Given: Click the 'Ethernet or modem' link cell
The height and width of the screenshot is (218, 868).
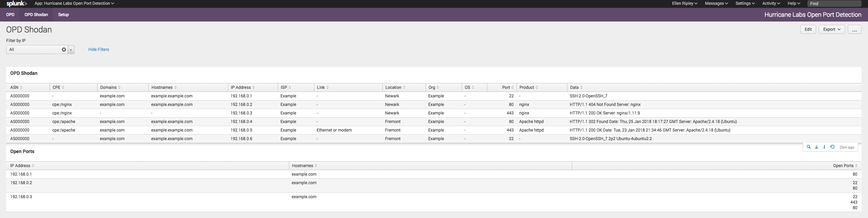Looking at the screenshot, I should click(x=334, y=130).
